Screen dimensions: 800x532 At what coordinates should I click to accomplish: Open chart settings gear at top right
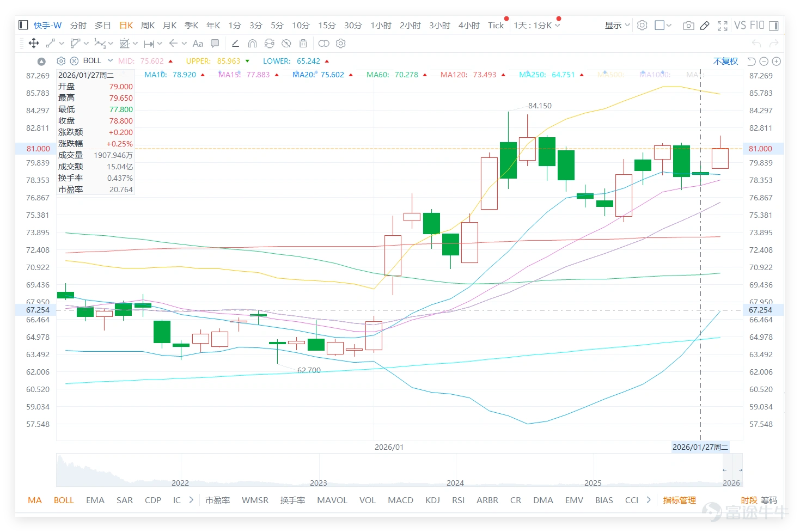(642, 25)
